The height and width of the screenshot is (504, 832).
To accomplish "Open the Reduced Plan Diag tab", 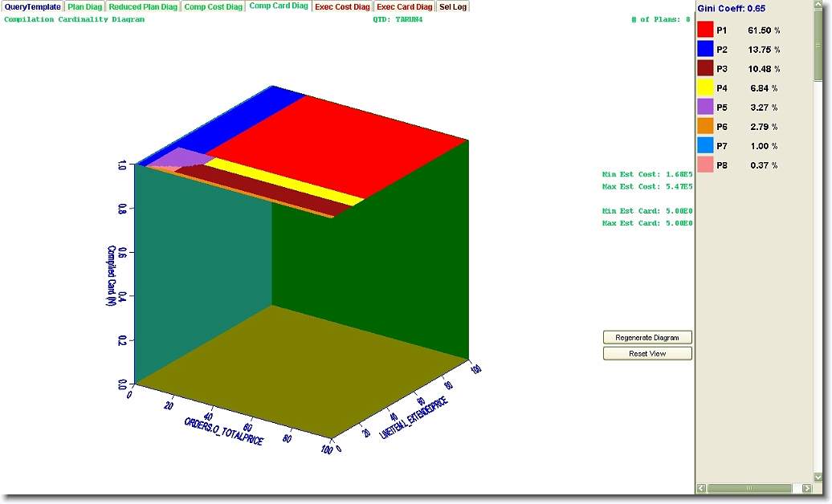I will pos(143,6).
